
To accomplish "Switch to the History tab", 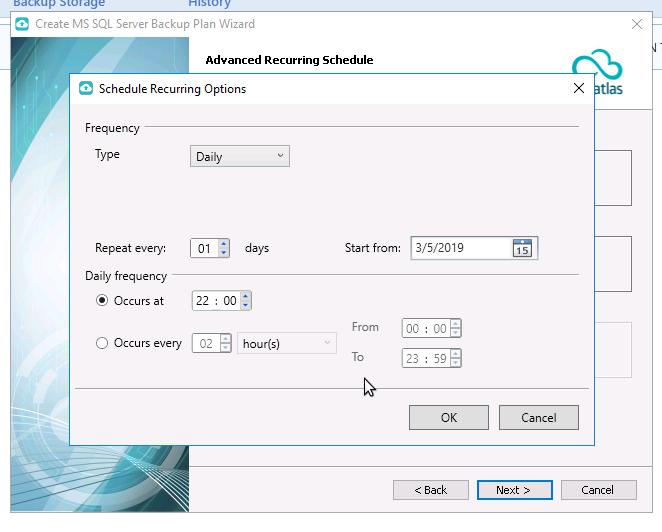I will 209,3.
